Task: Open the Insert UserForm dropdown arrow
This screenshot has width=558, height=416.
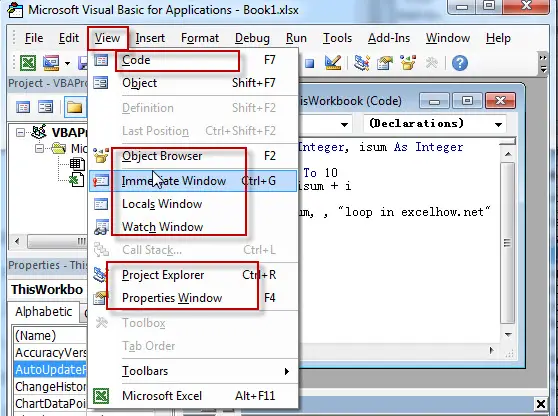Action: [67, 64]
